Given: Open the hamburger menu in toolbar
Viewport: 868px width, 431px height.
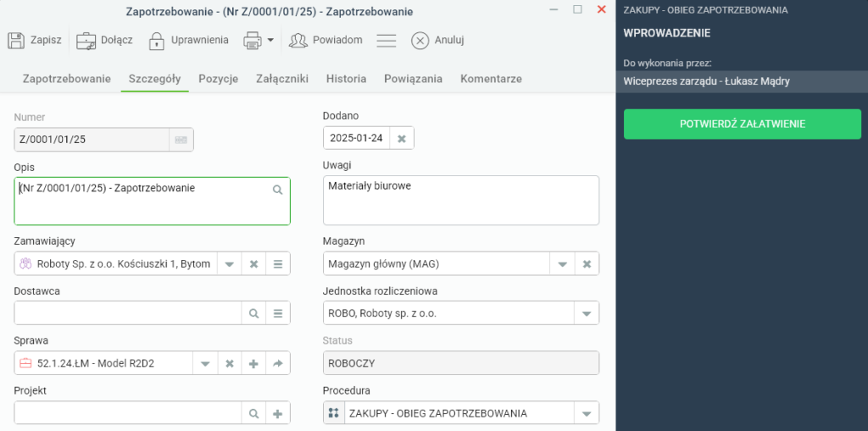Looking at the screenshot, I should click(x=386, y=41).
